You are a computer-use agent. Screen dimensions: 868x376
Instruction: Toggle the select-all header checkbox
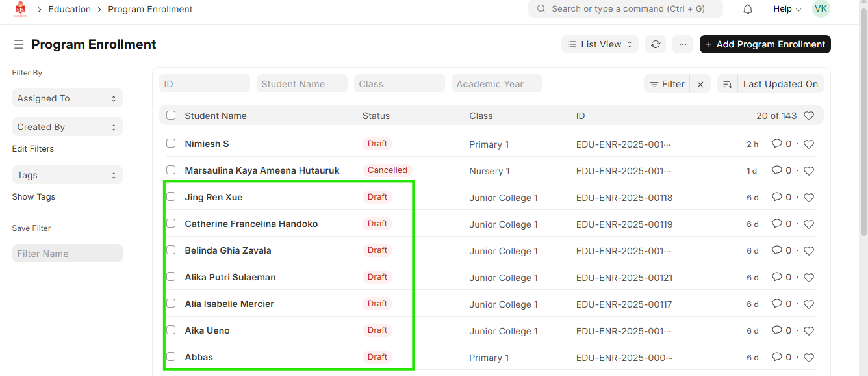click(171, 115)
